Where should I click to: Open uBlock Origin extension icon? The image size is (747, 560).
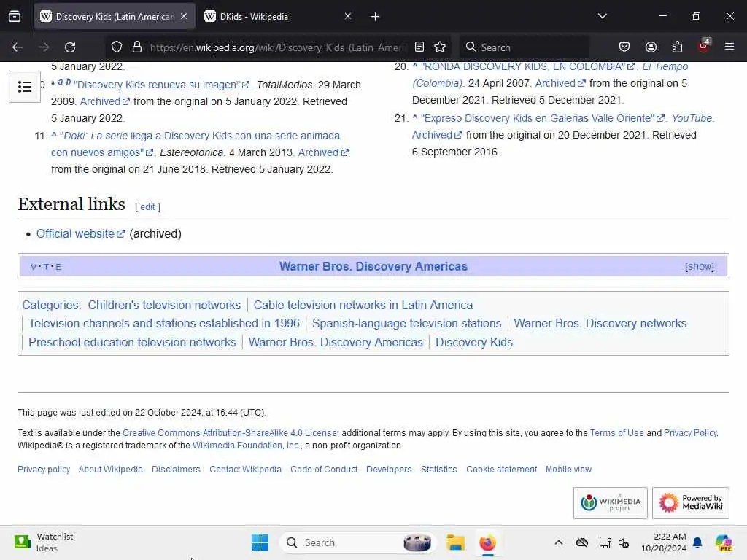coord(704,46)
